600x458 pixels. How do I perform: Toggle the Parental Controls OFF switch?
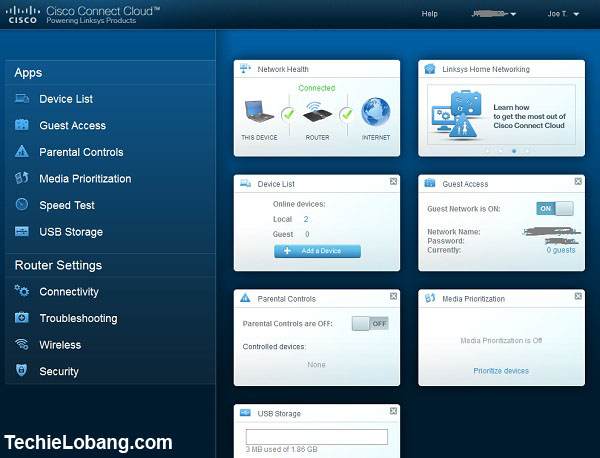[x=370, y=323]
